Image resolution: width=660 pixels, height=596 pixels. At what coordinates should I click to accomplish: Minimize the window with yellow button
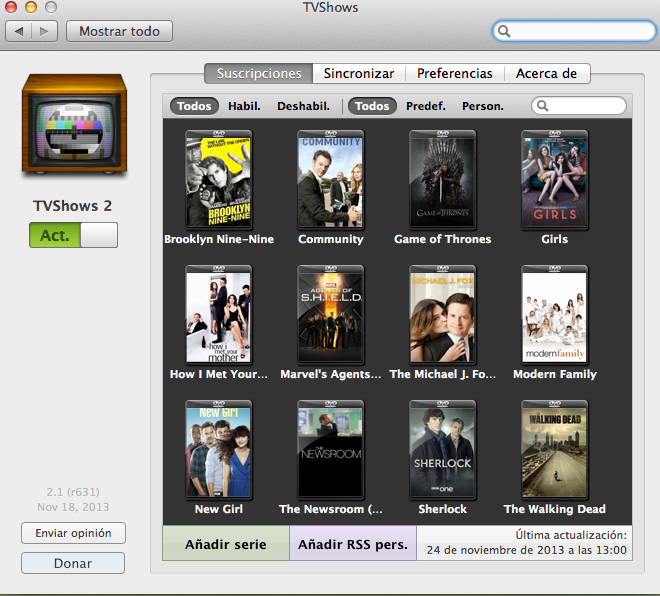31,7
